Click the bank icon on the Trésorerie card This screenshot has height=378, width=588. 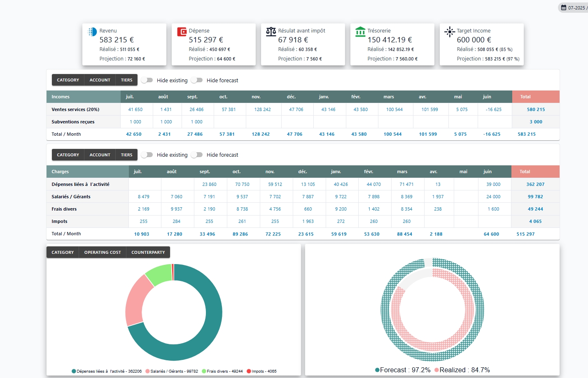point(360,31)
